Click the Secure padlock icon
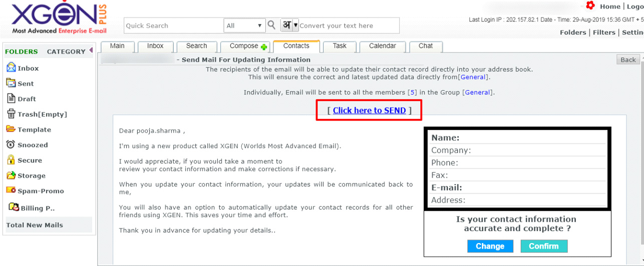The width and height of the screenshot is (644, 266). point(11,160)
